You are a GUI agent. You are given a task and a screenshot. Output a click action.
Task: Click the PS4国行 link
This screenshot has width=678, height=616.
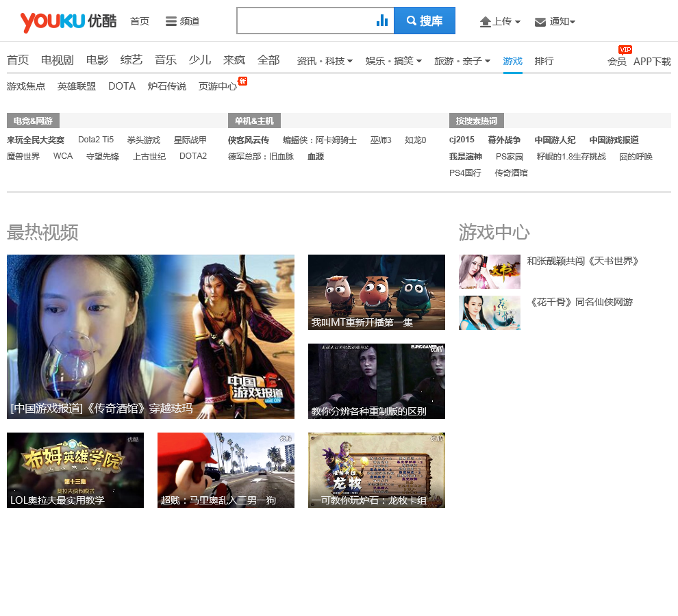click(x=465, y=173)
